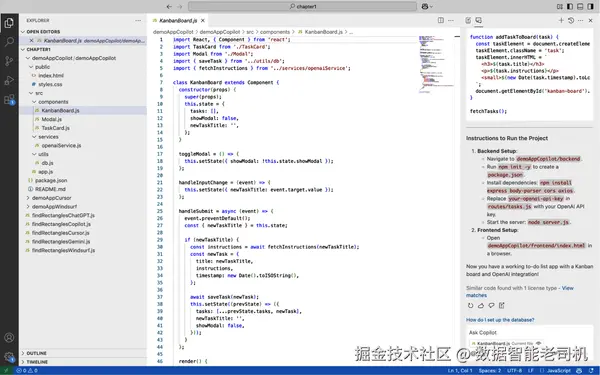Image resolution: width=600 pixels, height=375 pixels.
Task: Click the Ask Copilot input box
Action: point(530,333)
